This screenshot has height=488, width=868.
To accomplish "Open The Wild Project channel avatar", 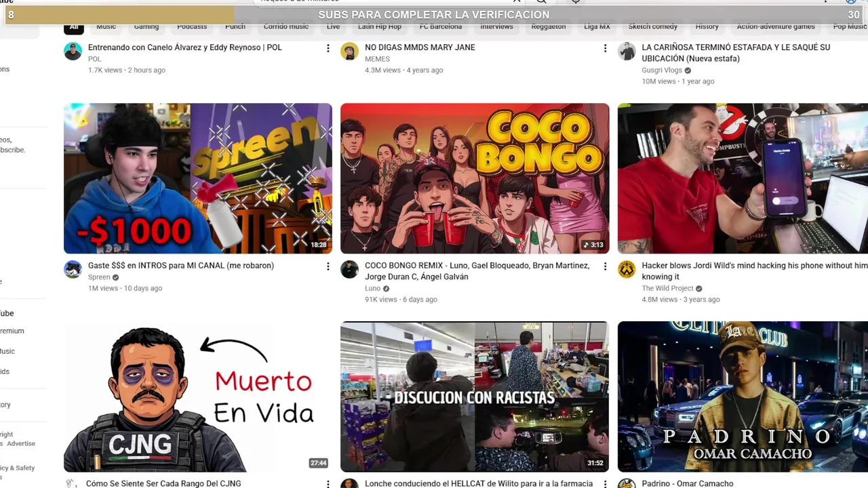I will [627, 270].
